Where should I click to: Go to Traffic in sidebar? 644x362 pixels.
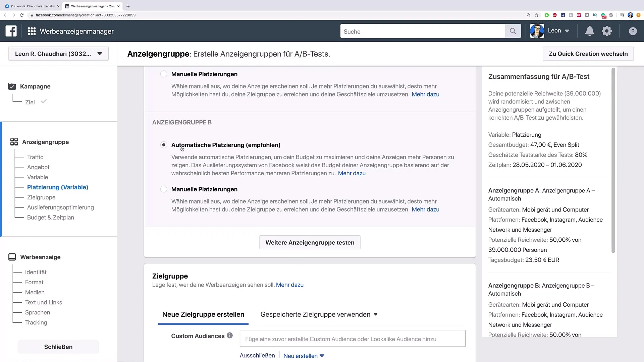[x=35, y=157]
